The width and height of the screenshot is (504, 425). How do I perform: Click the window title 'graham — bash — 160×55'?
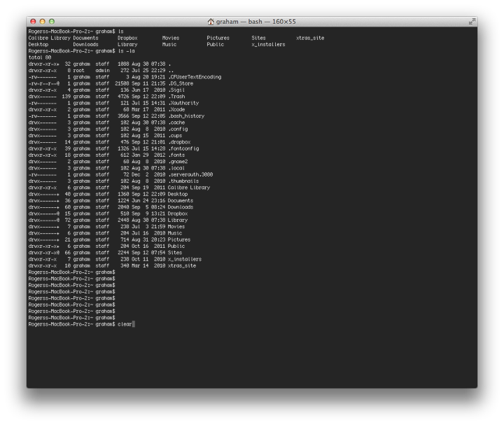(x=256, y=22)
